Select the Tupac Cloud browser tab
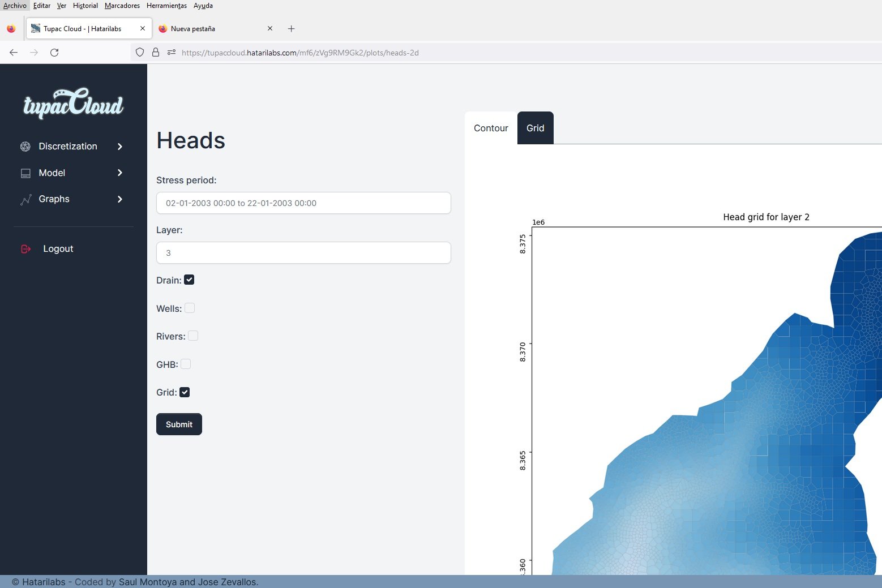 tap(89, 29)
